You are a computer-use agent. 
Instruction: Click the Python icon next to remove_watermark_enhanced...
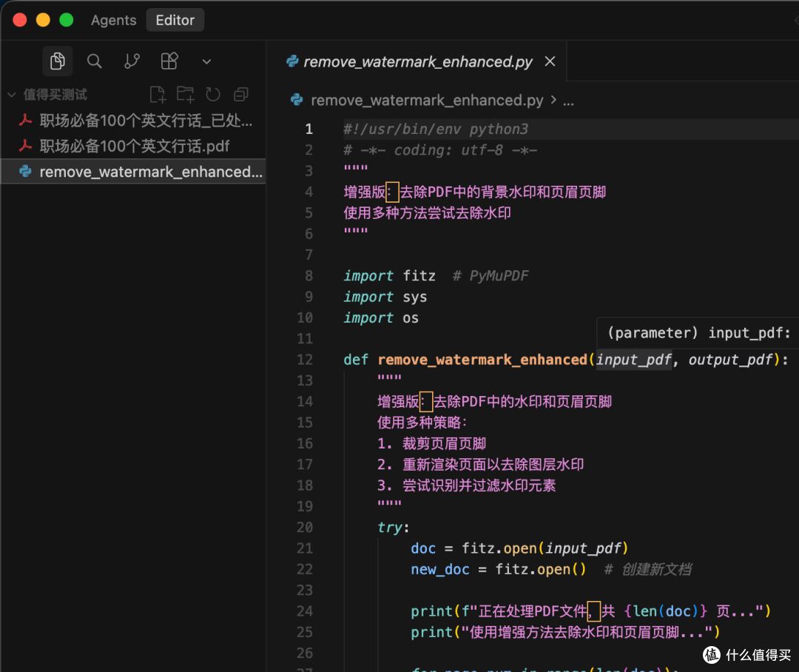[25, 171]
